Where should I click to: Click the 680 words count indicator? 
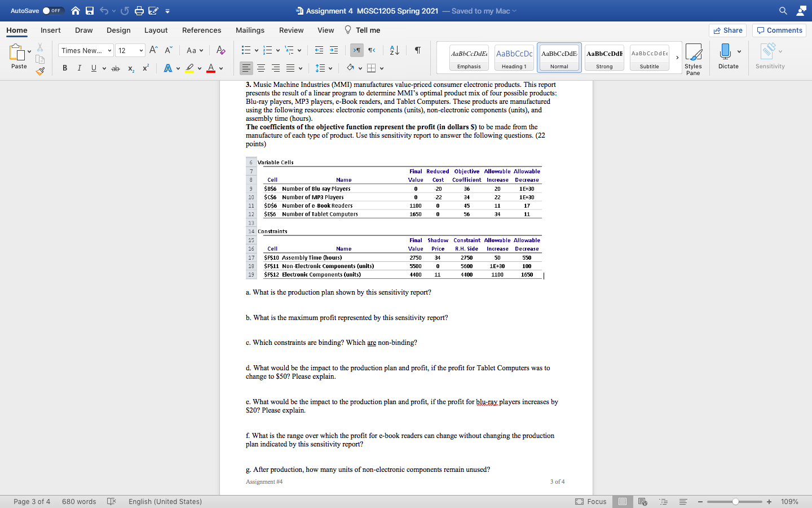(x=78, y=501)
